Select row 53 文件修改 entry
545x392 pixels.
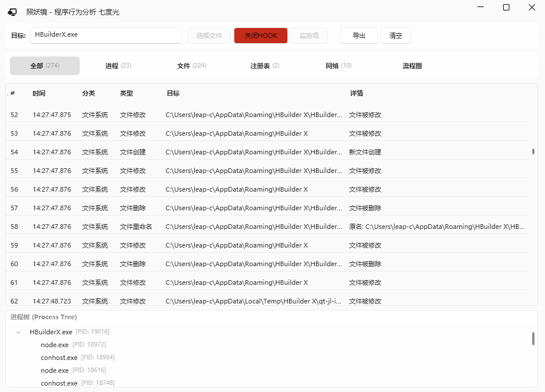(268, 133)
